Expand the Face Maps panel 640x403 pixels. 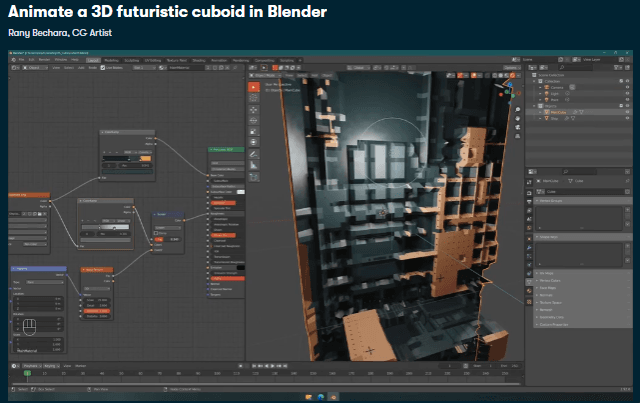point(584,288)
